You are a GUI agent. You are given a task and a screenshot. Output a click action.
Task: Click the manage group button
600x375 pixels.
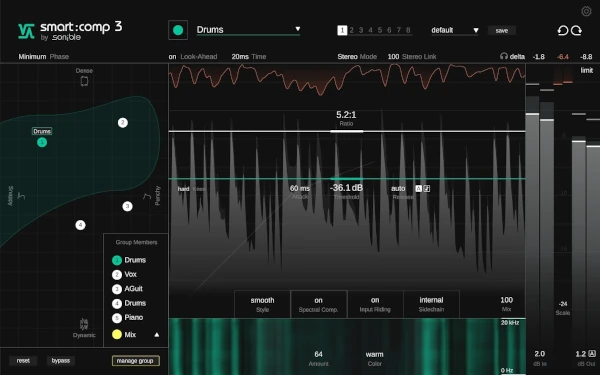(x=135, y=360)
